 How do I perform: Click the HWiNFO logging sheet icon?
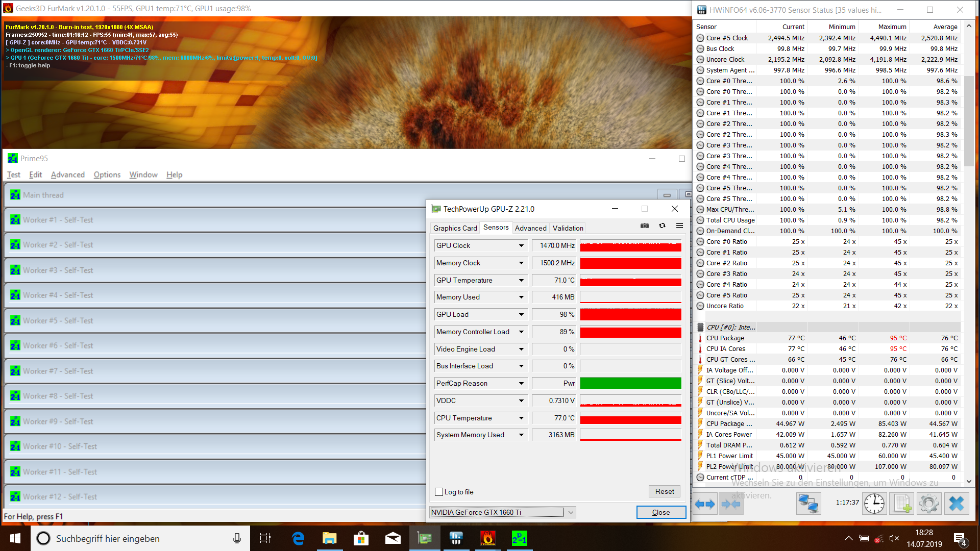tap(901, 504)
